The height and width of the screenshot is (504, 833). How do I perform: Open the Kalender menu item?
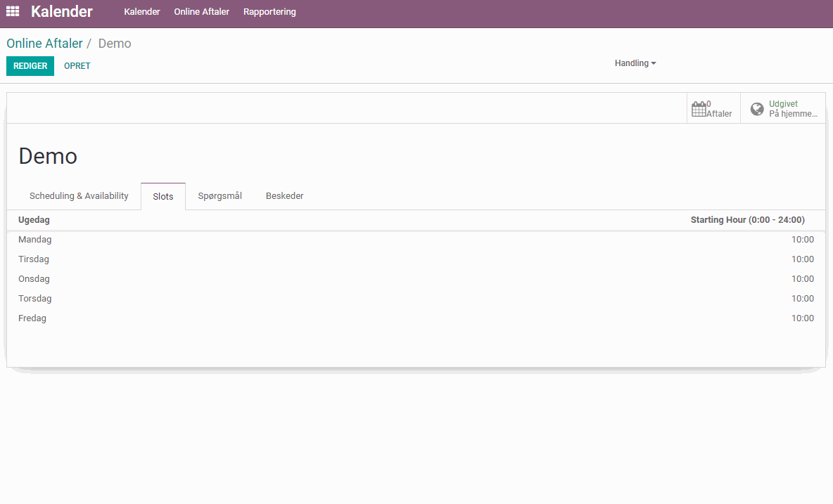click(142, 12)
